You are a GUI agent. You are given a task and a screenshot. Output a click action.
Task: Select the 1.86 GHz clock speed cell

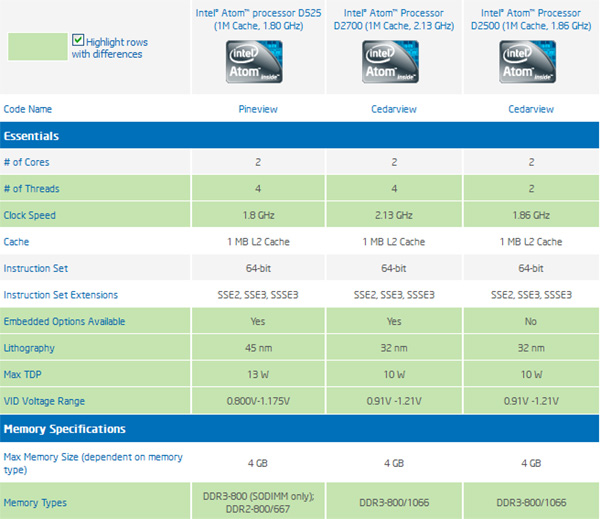tap(531, 215)
